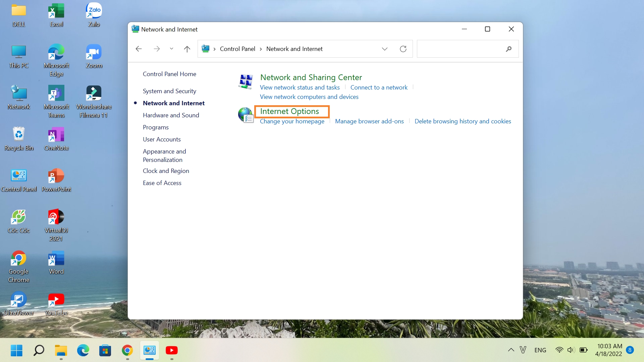Show hidden system tray icons
This screenshot has height=362, width=644.
pos(511,350)
